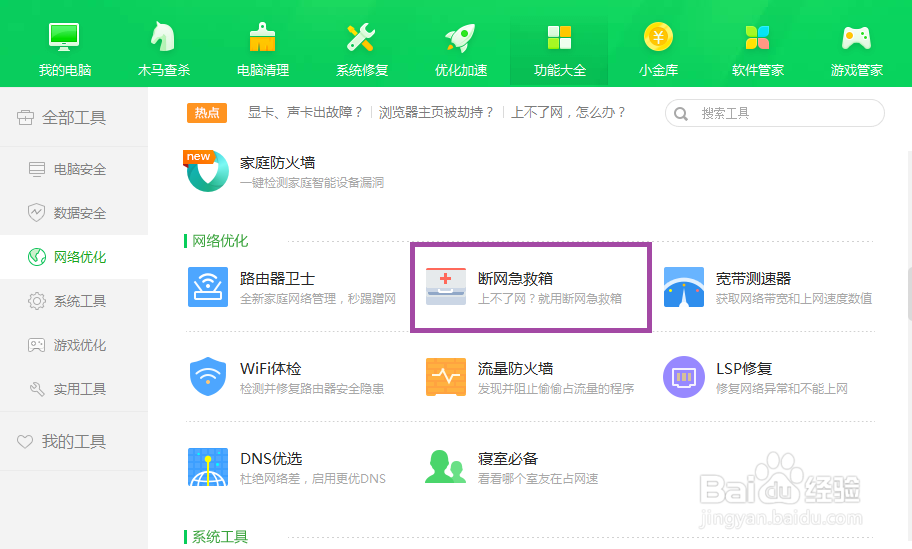The width and height of the screenshot is (912, 549).
Task: Click link 显卡、声卡出故障？
Action: 306,112
